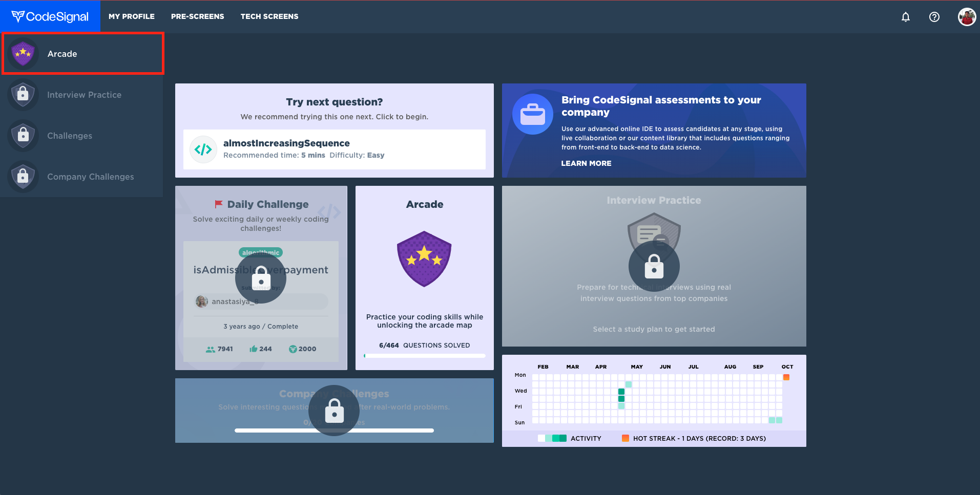Select Interview Practice in the sidebar

click(82, 95)
